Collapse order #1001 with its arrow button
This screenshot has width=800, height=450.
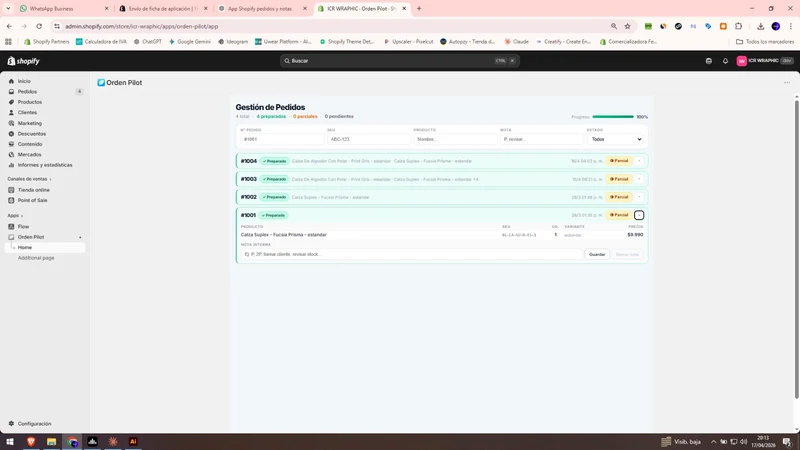[x=639, y=215]
